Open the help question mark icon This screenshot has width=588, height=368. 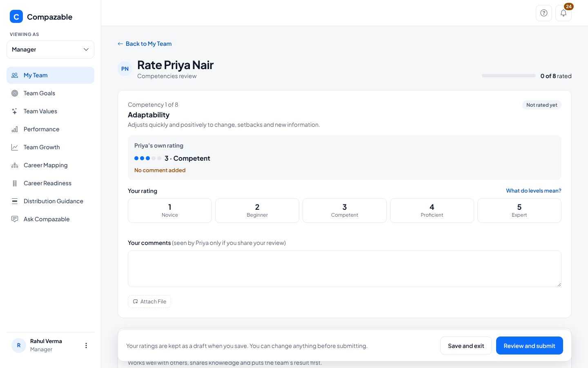pos(544,13)
